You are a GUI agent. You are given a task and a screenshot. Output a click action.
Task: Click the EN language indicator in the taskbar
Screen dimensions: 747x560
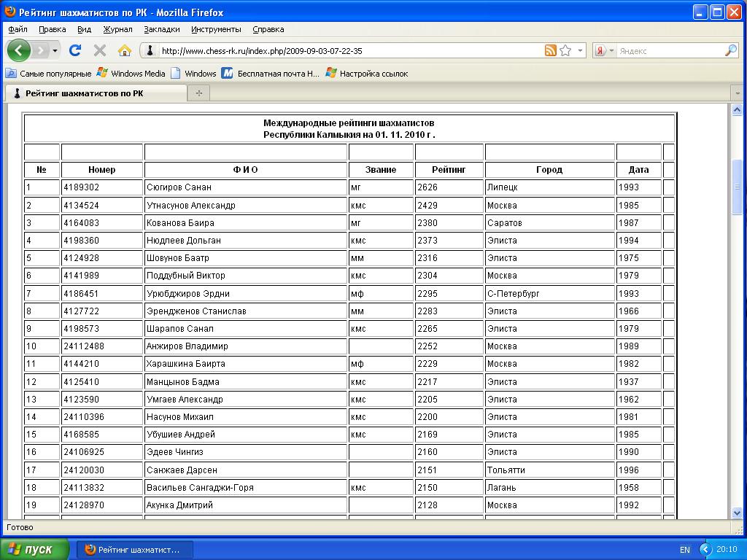pos(684,549)
